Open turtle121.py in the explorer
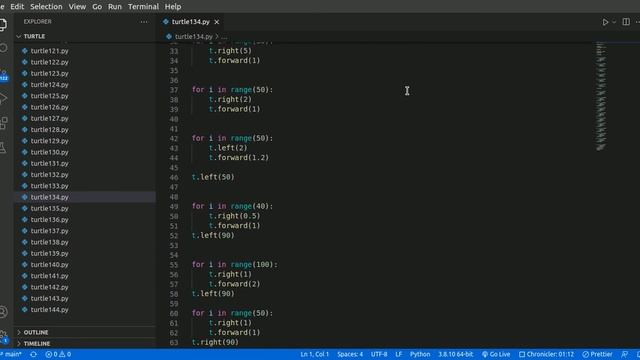This screenshot has width=640, height=360. point(85,51)
